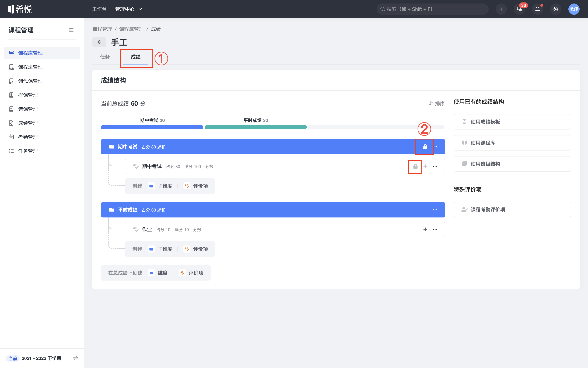Open 考勤管理 in sidebar
This screenshot has width=588, height=368.
(42, 137)
